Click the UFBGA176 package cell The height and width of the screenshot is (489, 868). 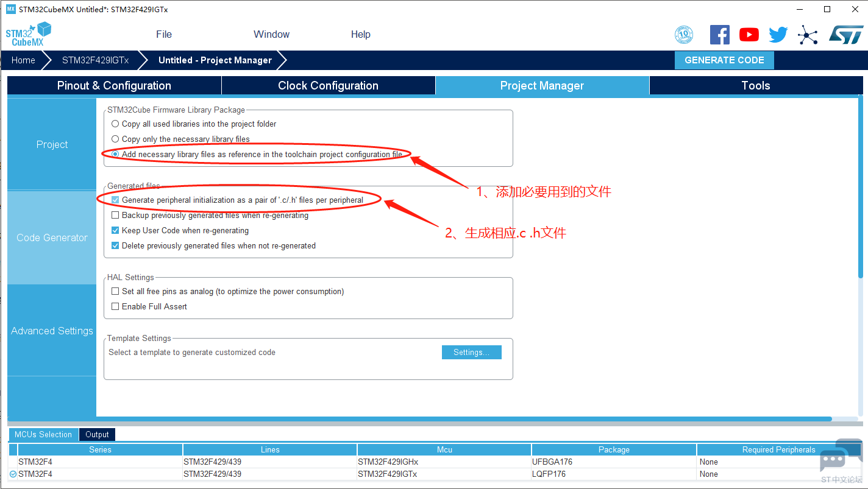(614, 462)
